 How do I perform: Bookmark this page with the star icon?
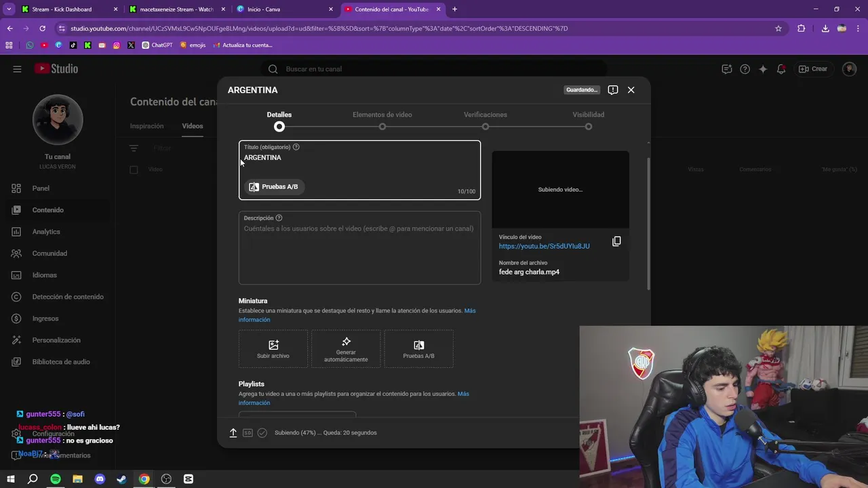778,28
